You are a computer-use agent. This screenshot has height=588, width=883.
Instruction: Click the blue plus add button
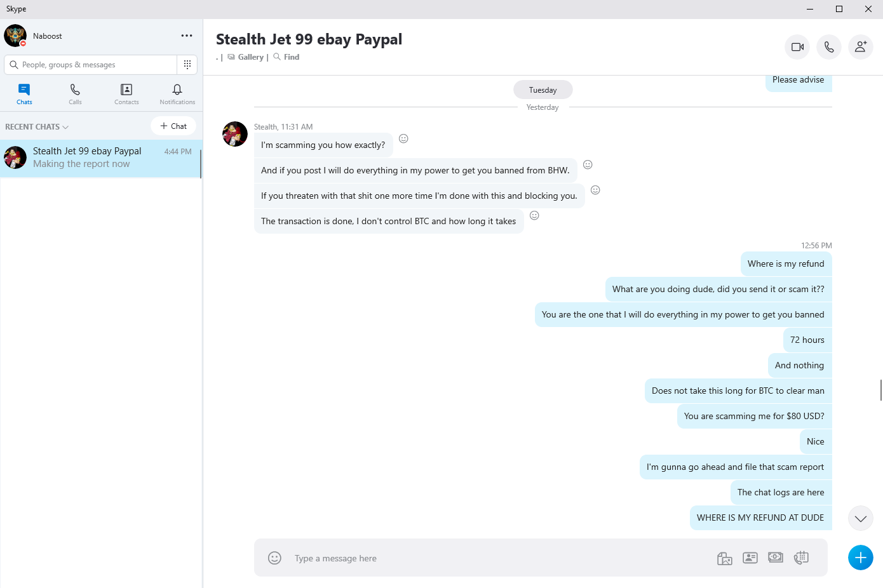point(861,558)
